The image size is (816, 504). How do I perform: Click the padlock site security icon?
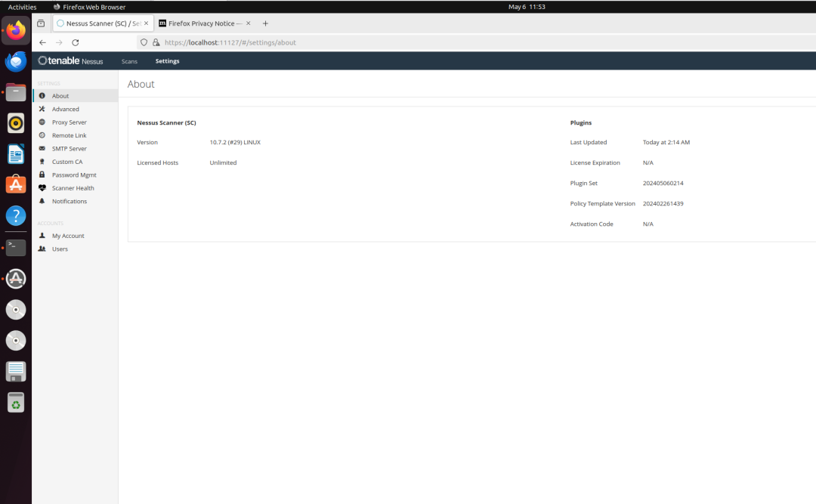pyautogui.click(x=156, y=43)
